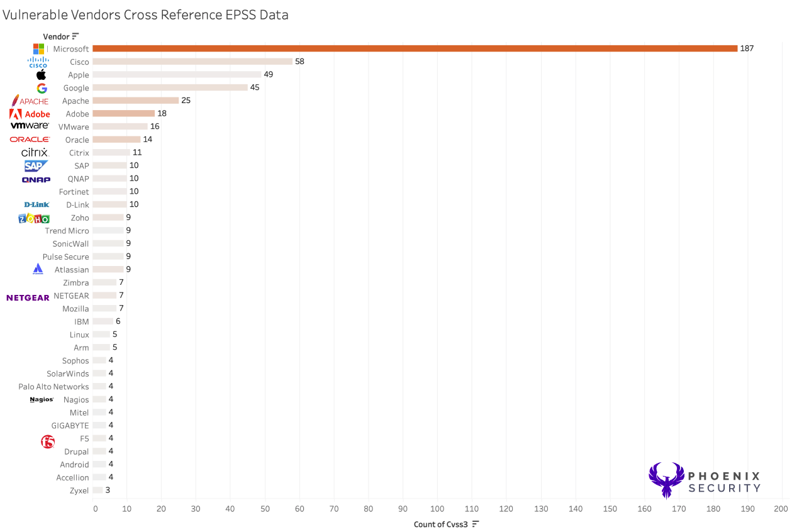Click the Palo Alto Networks label
Image resolution: width=792 pixels, height=532 pixels.
[53, 387]
